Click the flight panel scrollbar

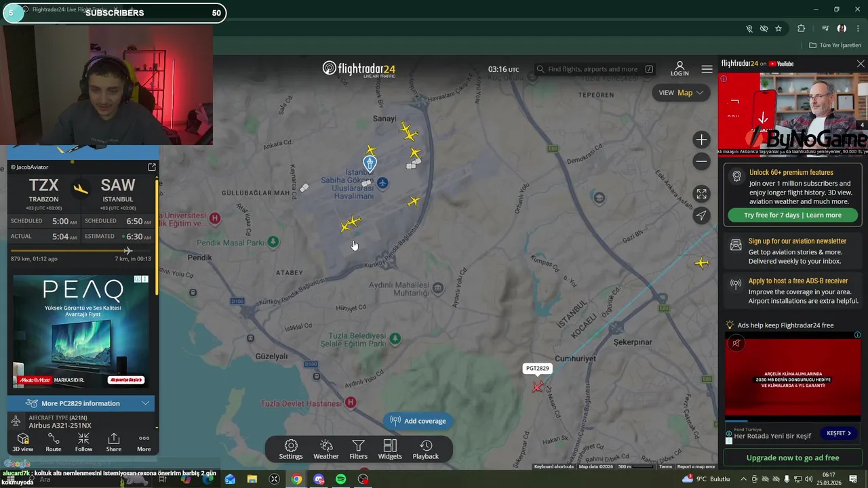(x=157, y=237)
